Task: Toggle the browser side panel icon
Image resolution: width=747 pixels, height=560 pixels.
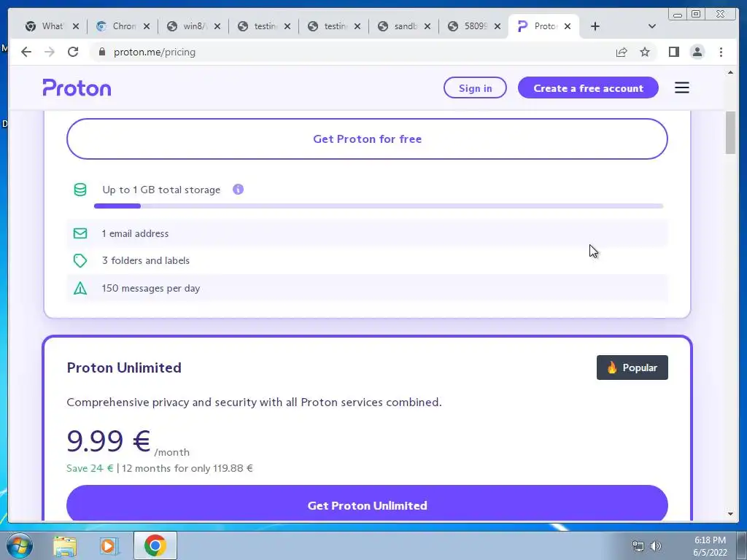Action: pos(673,52)
